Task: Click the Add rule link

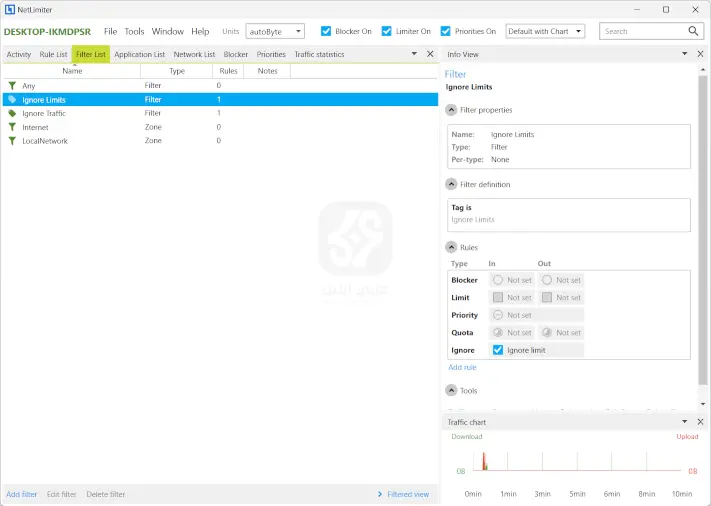Action: [x=463, y=367]
